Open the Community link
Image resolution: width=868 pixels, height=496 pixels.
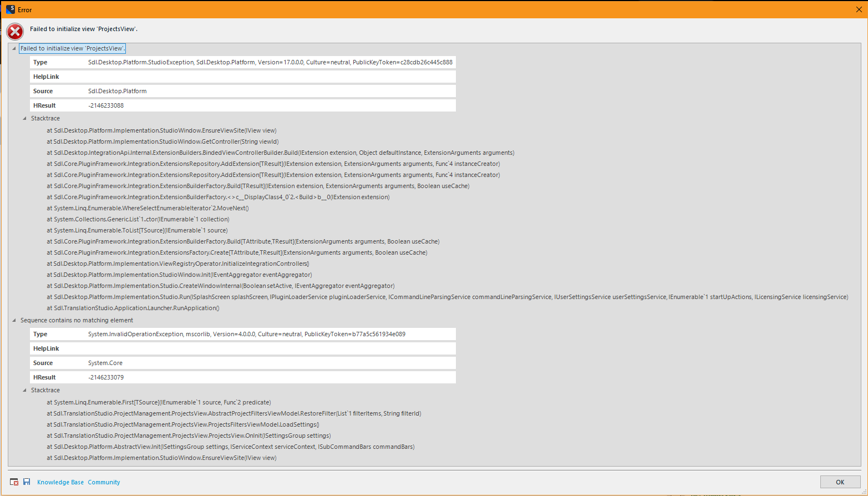104,482
